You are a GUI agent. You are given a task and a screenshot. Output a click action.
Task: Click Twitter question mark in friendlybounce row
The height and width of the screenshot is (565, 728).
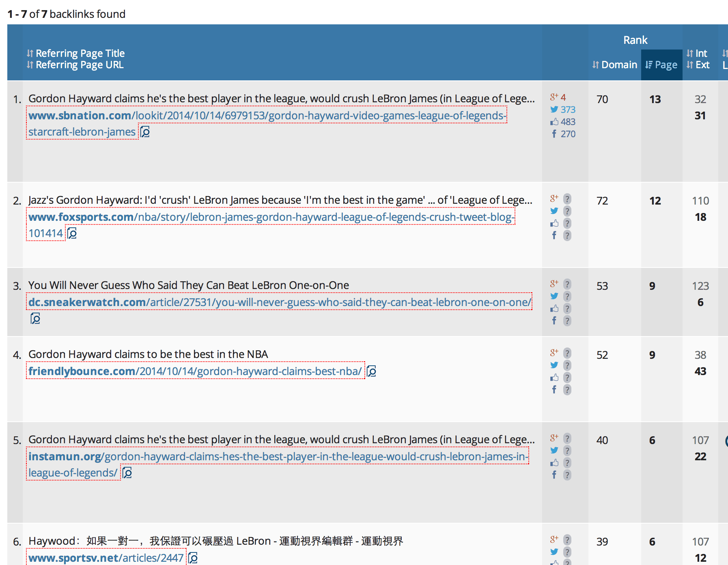coord(567,365)
